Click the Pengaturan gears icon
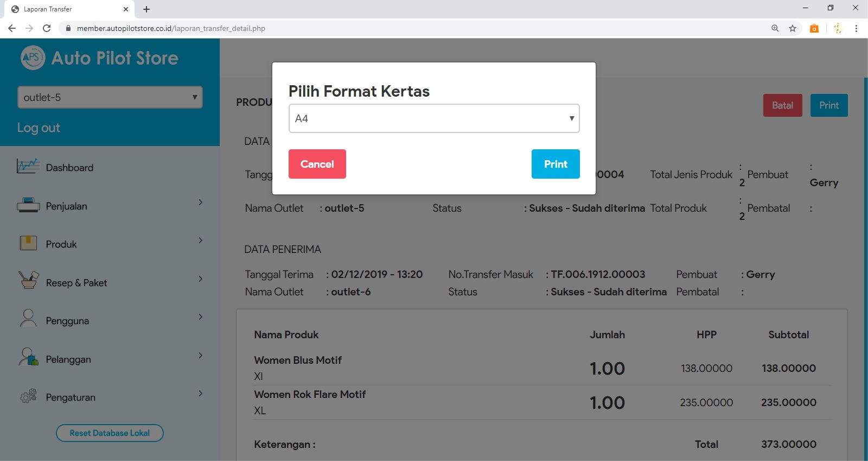868x461 pixels. (28, 396)
